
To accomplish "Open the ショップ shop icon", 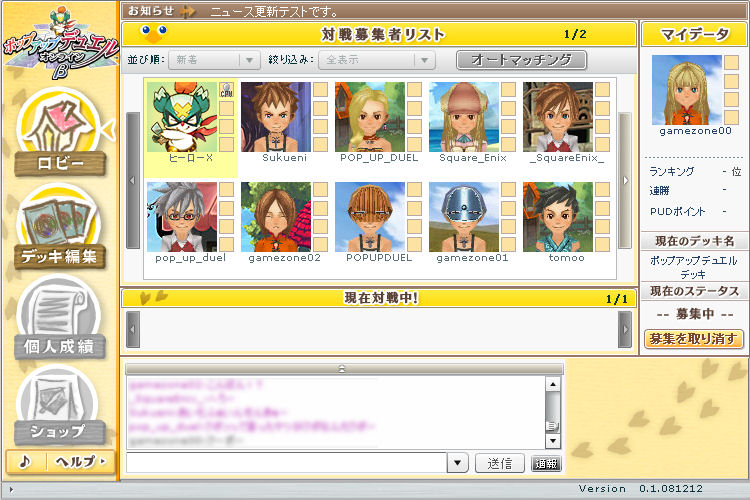I will 59,407.
